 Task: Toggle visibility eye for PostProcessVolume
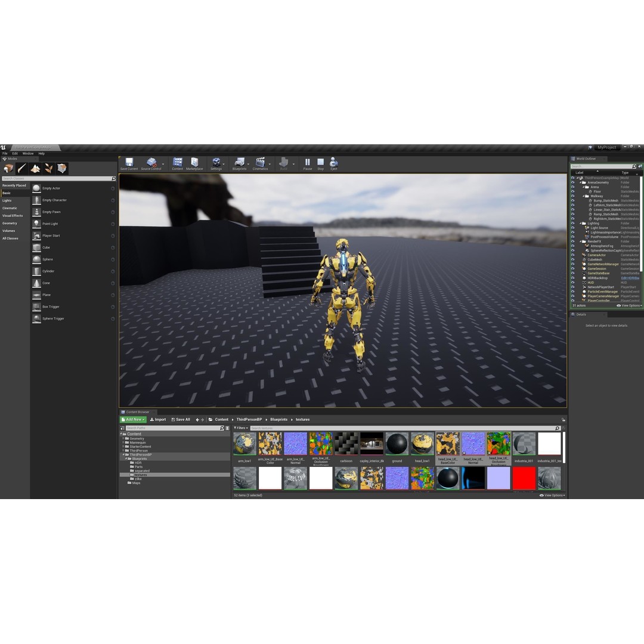click(573, 237)
